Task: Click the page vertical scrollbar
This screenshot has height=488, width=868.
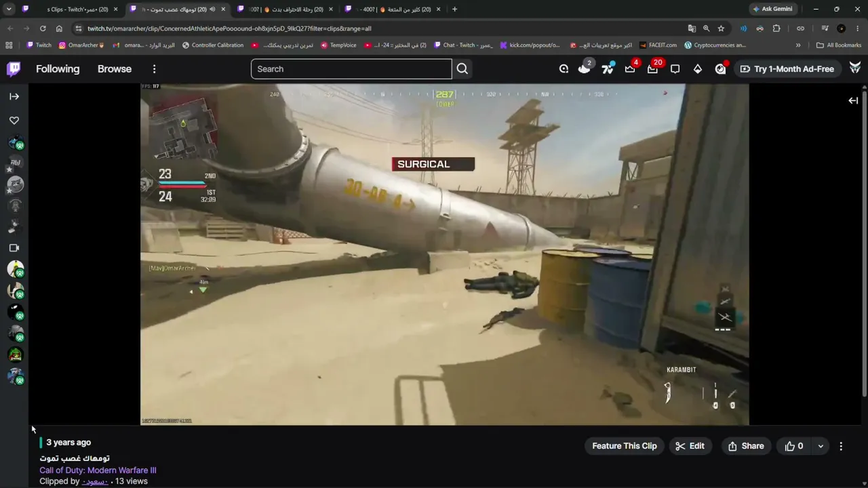Action: coord(864,241)
